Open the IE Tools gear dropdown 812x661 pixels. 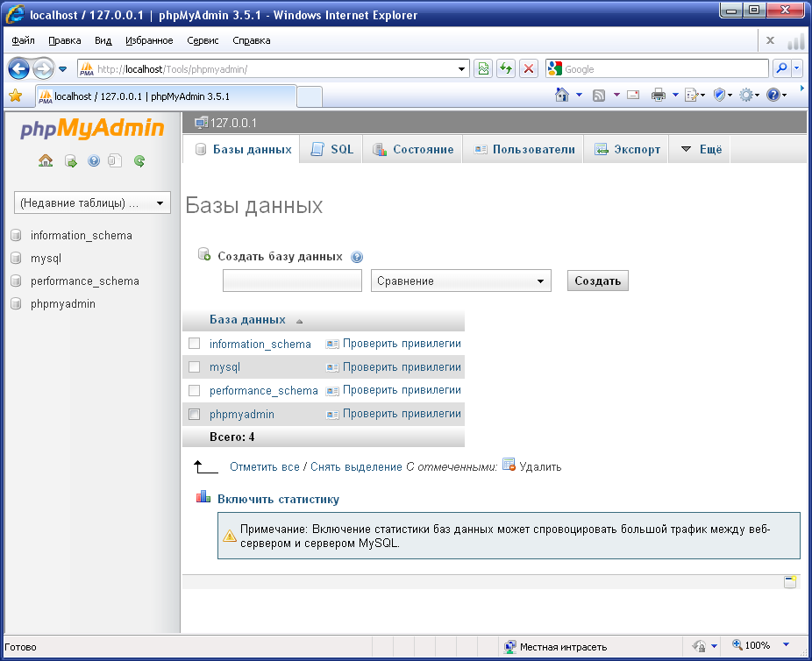pos(749,95)
